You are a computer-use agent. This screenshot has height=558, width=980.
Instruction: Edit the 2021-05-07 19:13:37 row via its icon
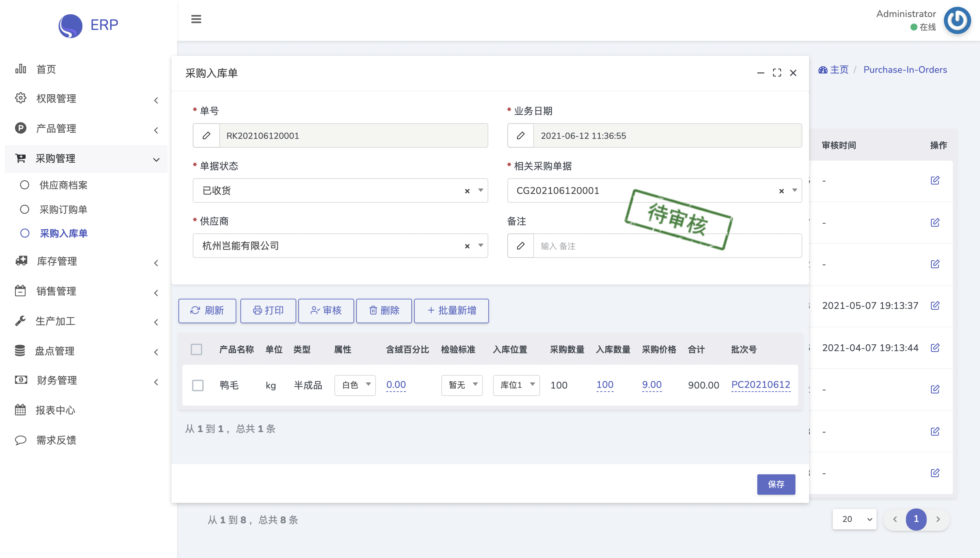click(935, 306)
